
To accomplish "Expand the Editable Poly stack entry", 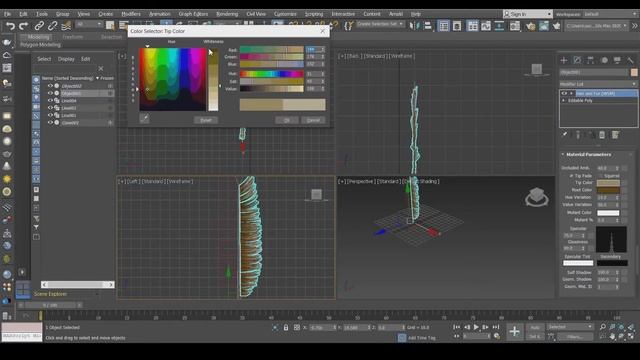I will 564,101.
